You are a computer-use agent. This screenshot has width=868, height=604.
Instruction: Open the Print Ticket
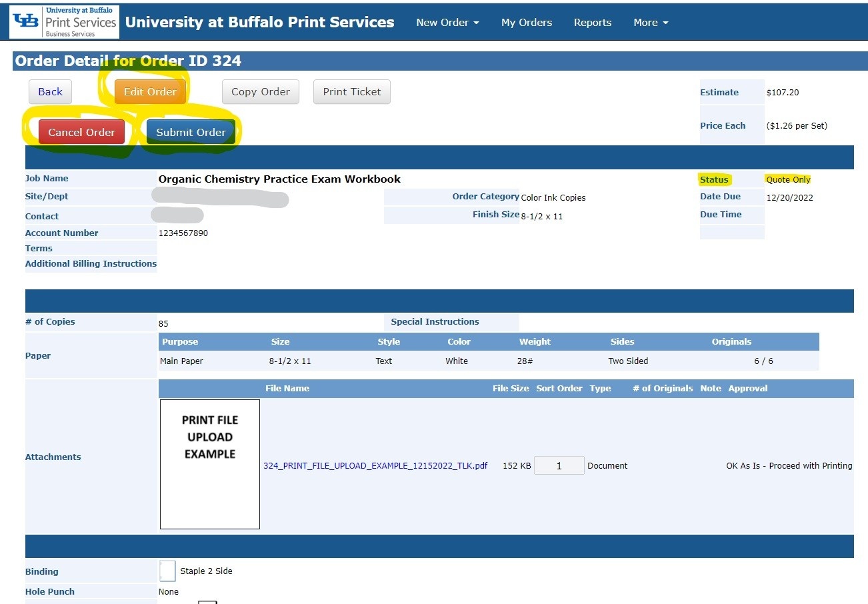[x=351, y=91]
